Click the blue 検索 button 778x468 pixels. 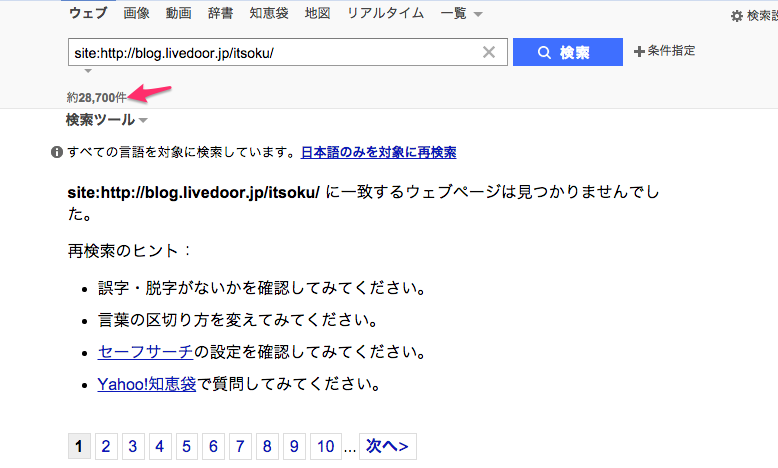(568, 52)
